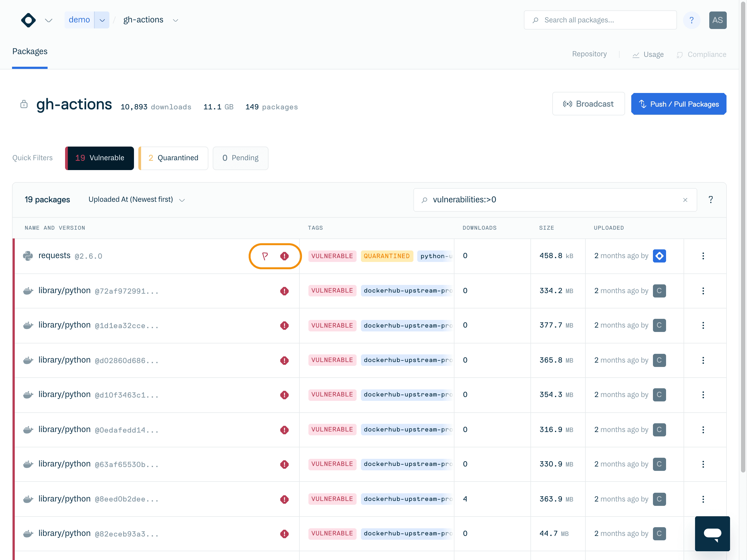747x560 pixels.
Task: Open the Usage tab
Action: click(x=648, y=54)
